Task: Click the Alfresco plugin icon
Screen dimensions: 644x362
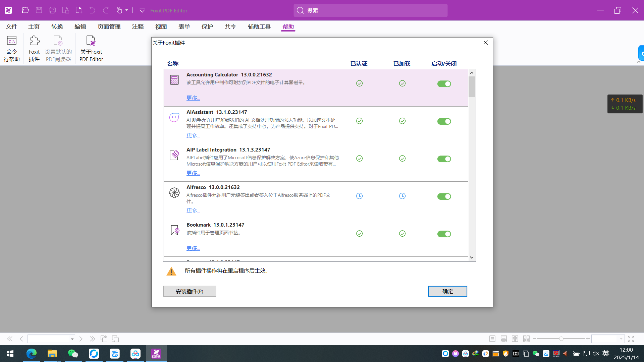Action: click(174, 192)
